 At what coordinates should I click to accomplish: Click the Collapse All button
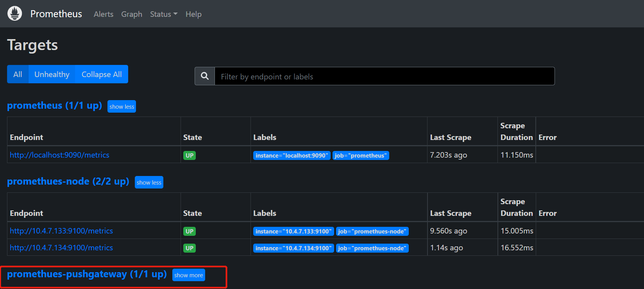point(102,74)
